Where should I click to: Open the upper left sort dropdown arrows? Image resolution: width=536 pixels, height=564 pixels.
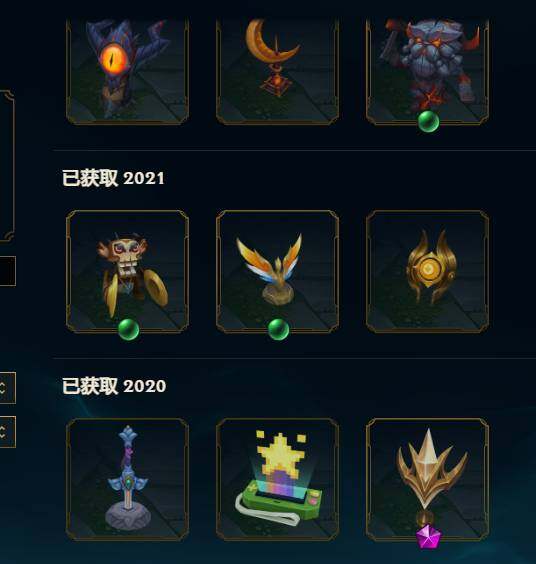click(x=7, y=388)
